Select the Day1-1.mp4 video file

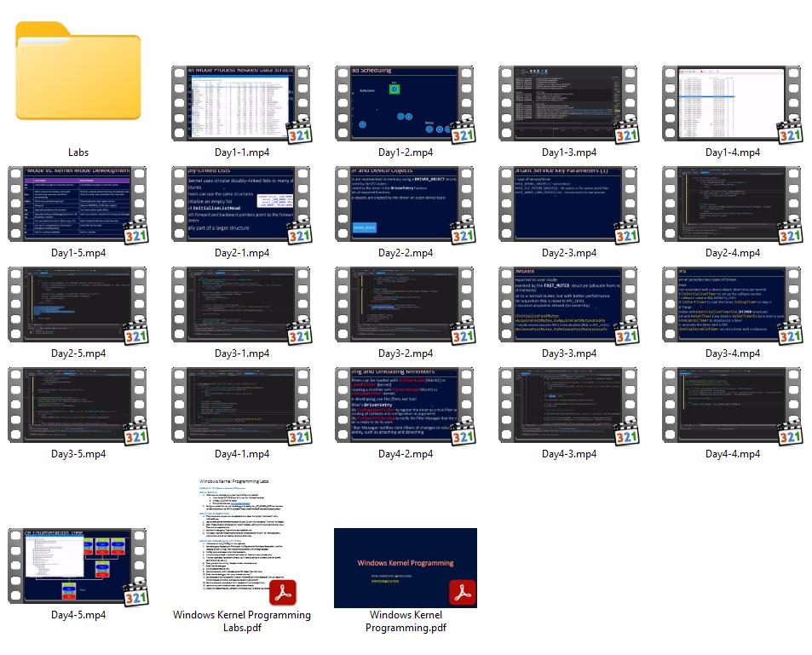(x=241, y=104)
